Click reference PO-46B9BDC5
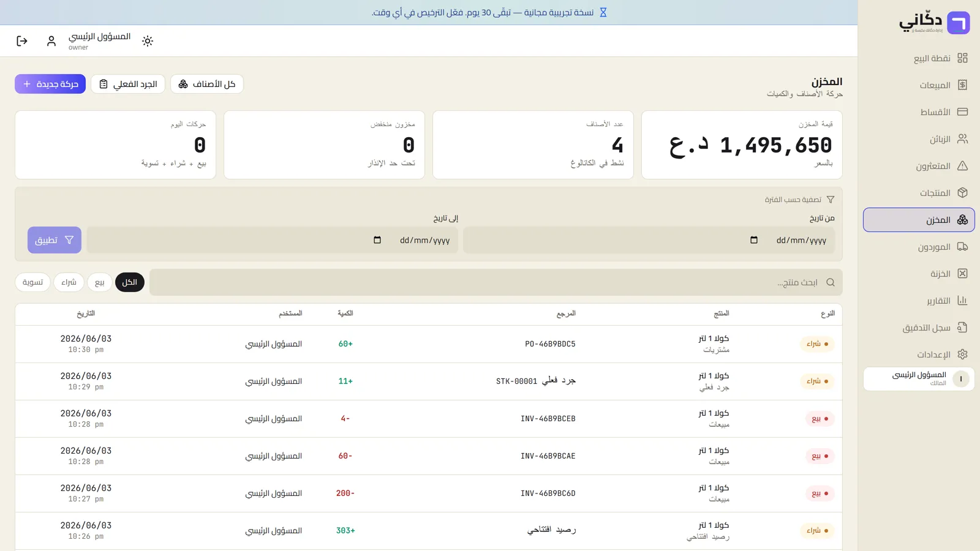This screenshot has width=980, height=551. pyautogui.click(x=550, y=344)
